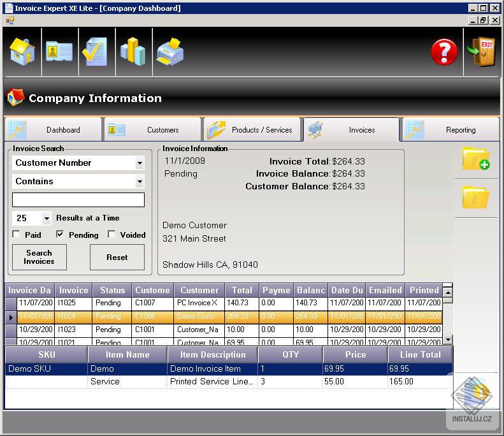This screenshot has width=504, height=436.
Task: Open the Products / Services tab
Action: tap(252, 130)
